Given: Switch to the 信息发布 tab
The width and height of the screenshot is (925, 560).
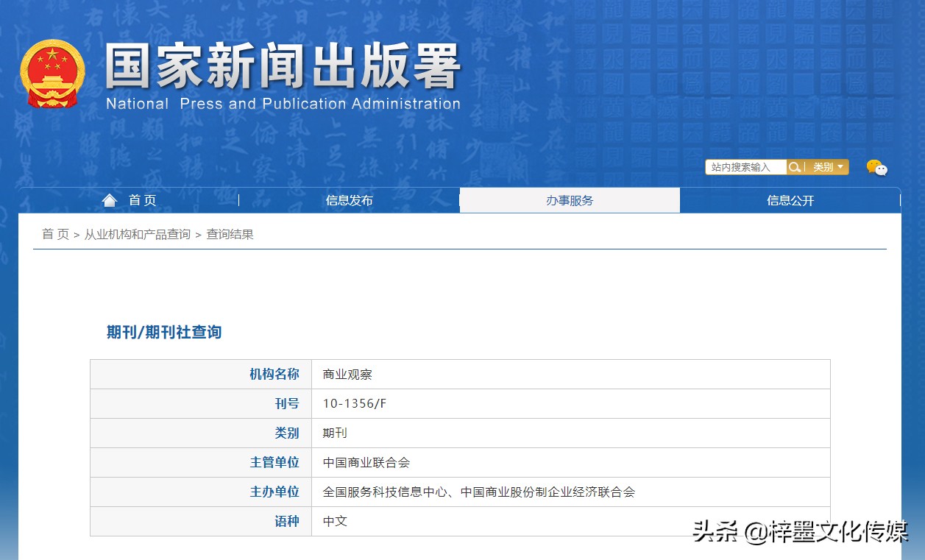Looking at the screenshot, I should (349, 199).
